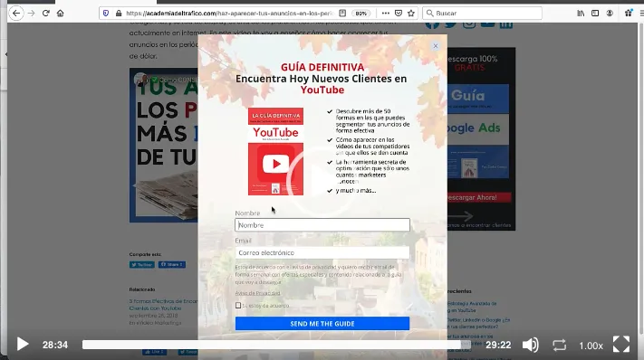Open the Firefox library icon
Screen dimensions: 644x360
coord(581,14)
